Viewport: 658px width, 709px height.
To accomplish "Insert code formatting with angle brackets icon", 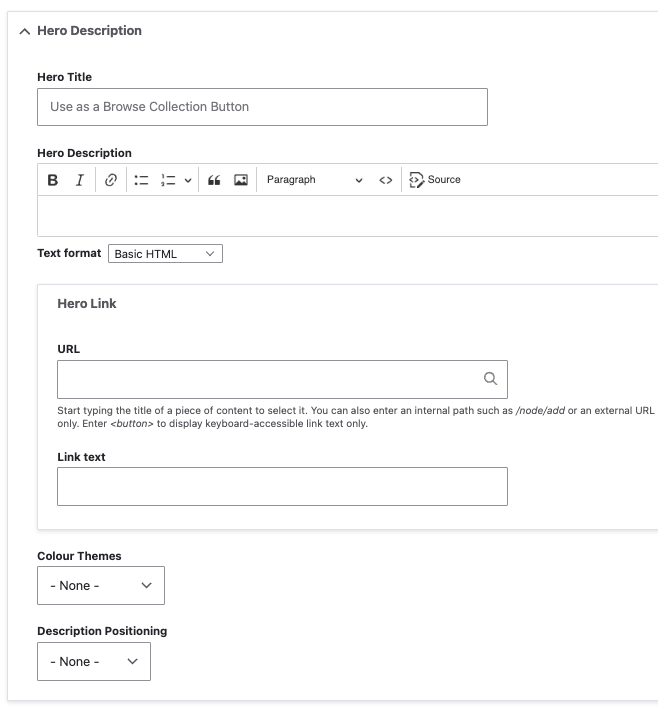I will tap(386, 180).
